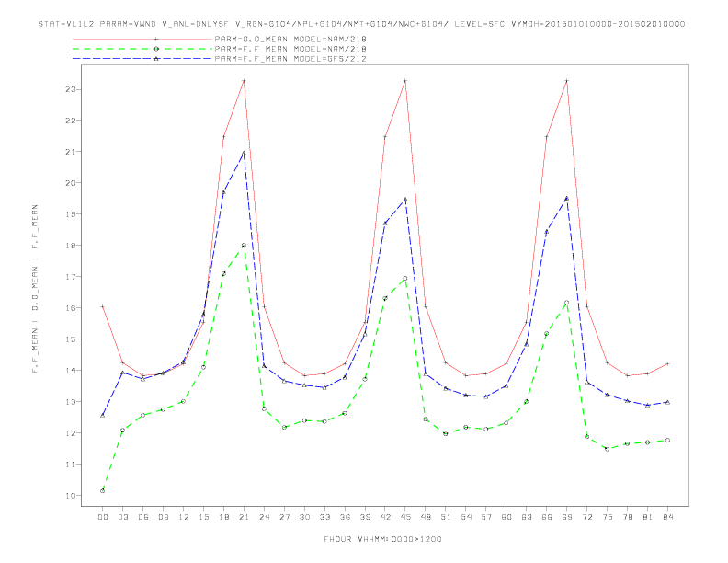Screen dimensions: 728x563
Task: Click x-axis tick label 81
Action: point(648,517)
